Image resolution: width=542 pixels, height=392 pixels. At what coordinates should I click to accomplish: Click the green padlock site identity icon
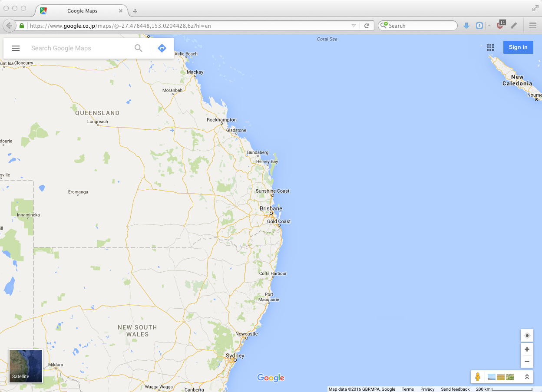[x=22, y=26]
